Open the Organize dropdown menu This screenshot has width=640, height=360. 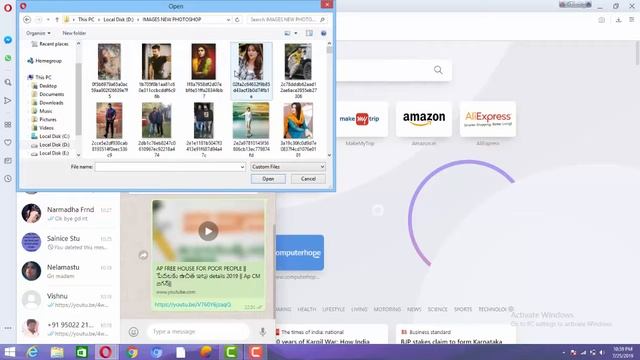38,33
